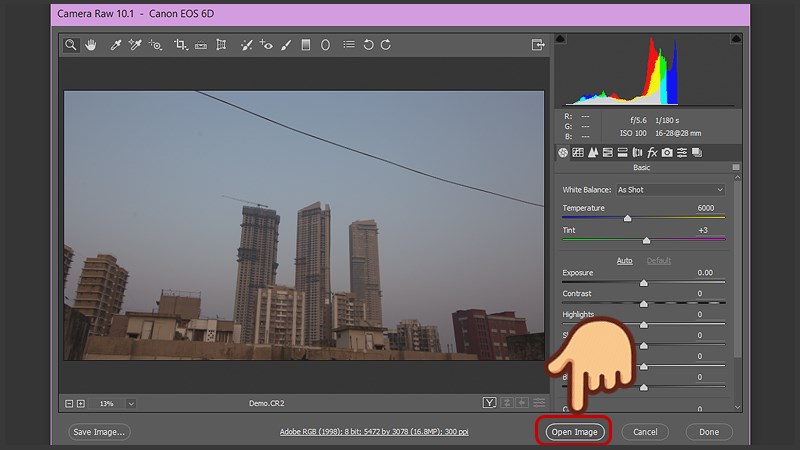Click the city skyline image preview
This screenshot has width=800, height=450.
coord(304,226)
